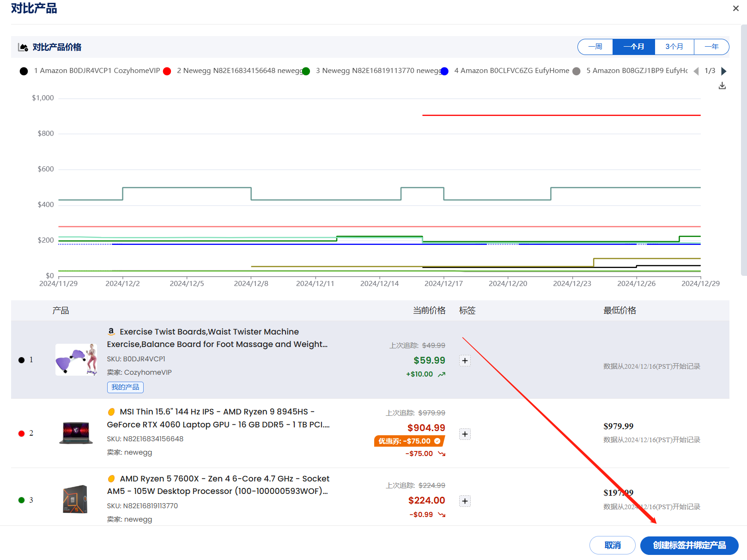Screen dimensions: 747x560
Task: Click the 标签 column header
Action: point(467,310)
